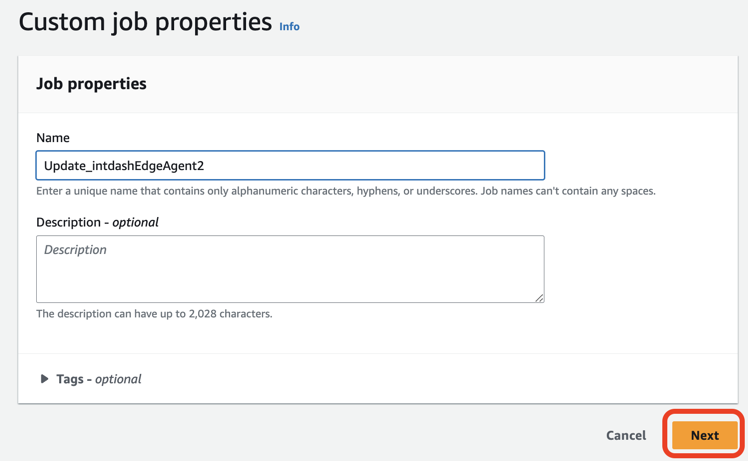Image resolution: width=748 pixels, height=461 pixels.
Task: Proceed using the red-outlined orange button
Action: pyautogui.click(x=705, y=435)
